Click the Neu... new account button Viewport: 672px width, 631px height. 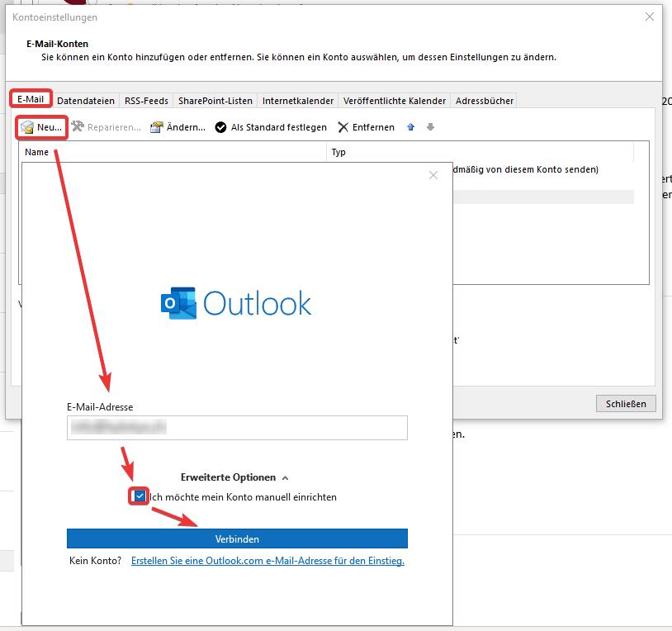[41, 127]
